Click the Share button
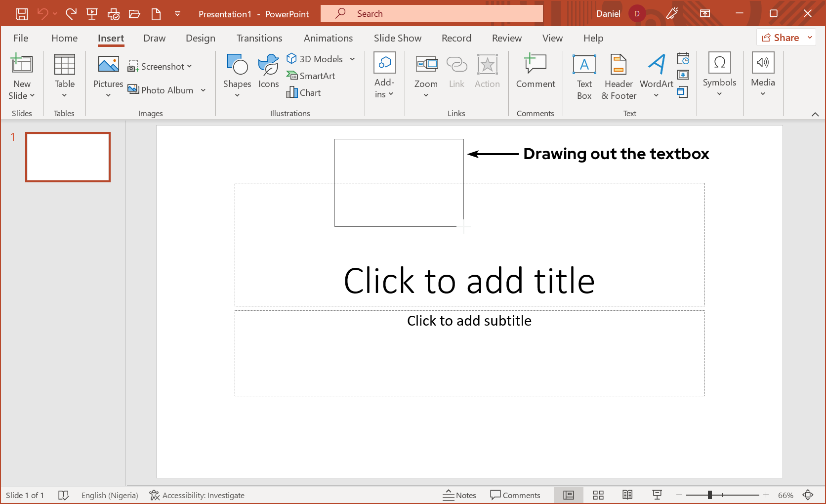Viewport: 826px width, 504px height. (781, 38)
